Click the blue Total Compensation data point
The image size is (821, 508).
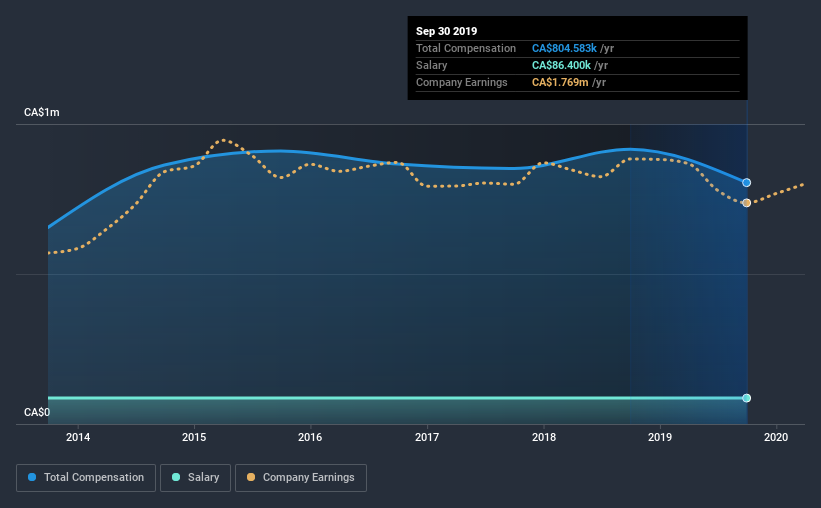click(747, 183)
